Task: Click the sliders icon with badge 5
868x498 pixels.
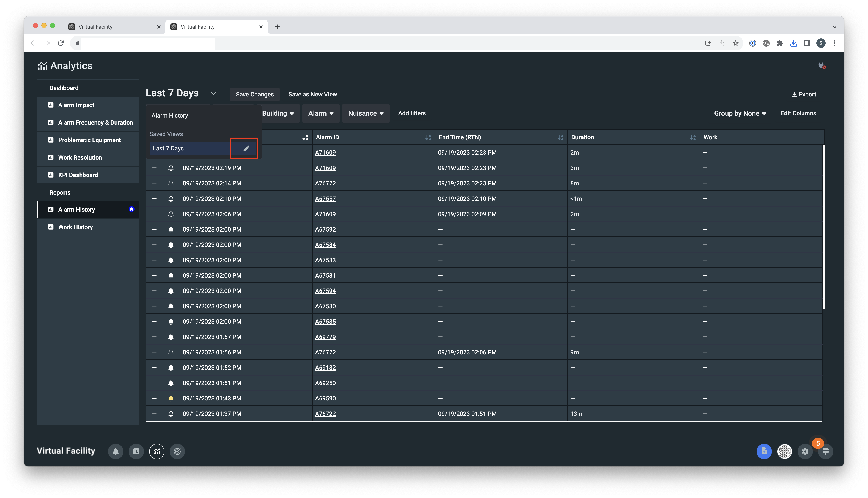Action: pos(825,451)
